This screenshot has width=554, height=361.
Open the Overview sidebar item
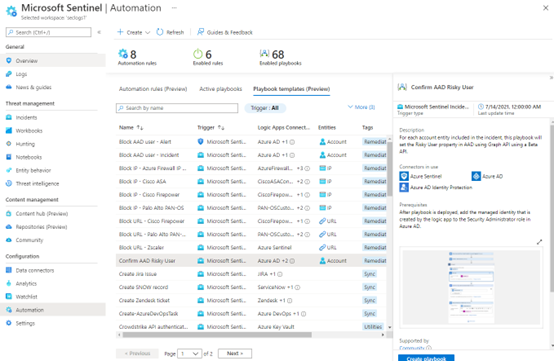tap(26, 61)
